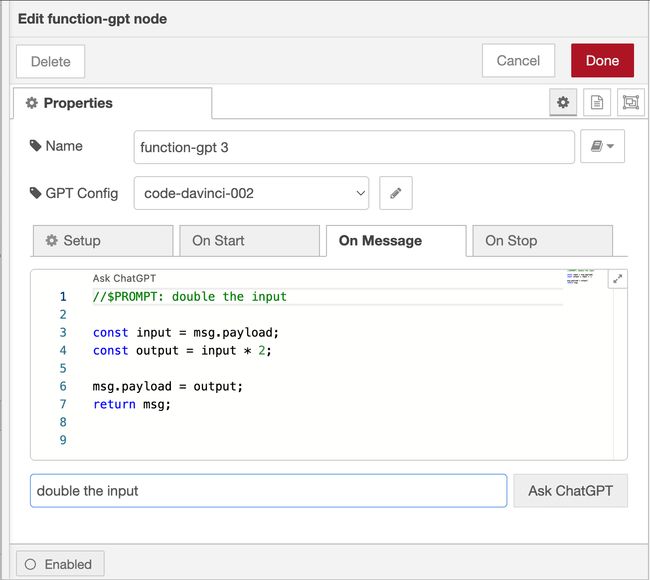This screenshot has width=650, height=580.
Task: Toggle the Enabled node state
Action: tap(60, 564)
